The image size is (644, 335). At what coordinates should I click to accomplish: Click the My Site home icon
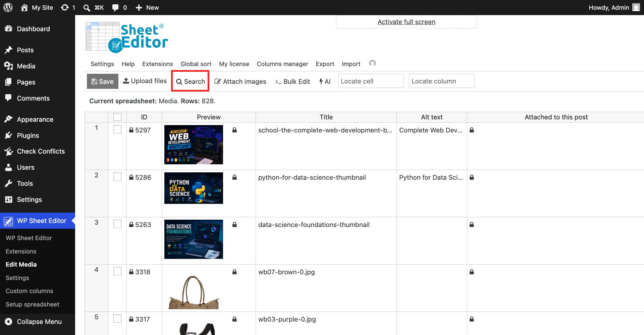(x=24, y=7)
